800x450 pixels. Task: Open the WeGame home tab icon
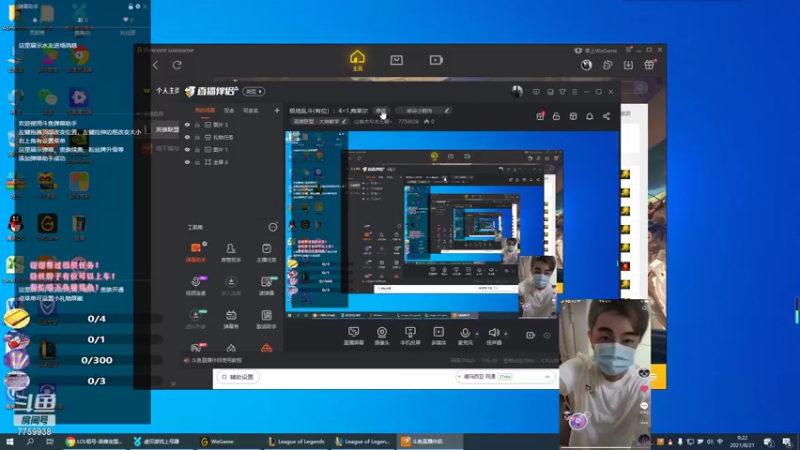coord(357,60)
